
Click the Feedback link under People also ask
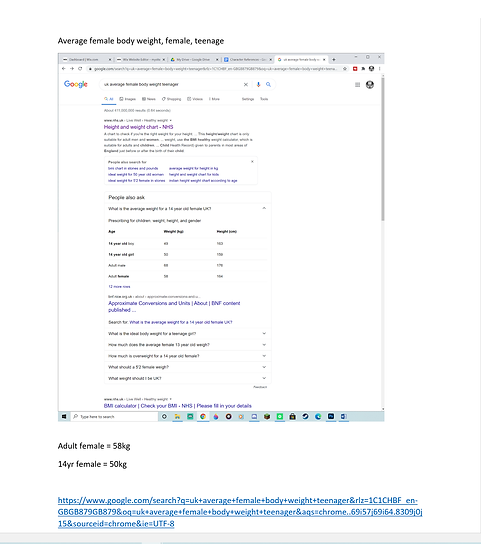260,387
